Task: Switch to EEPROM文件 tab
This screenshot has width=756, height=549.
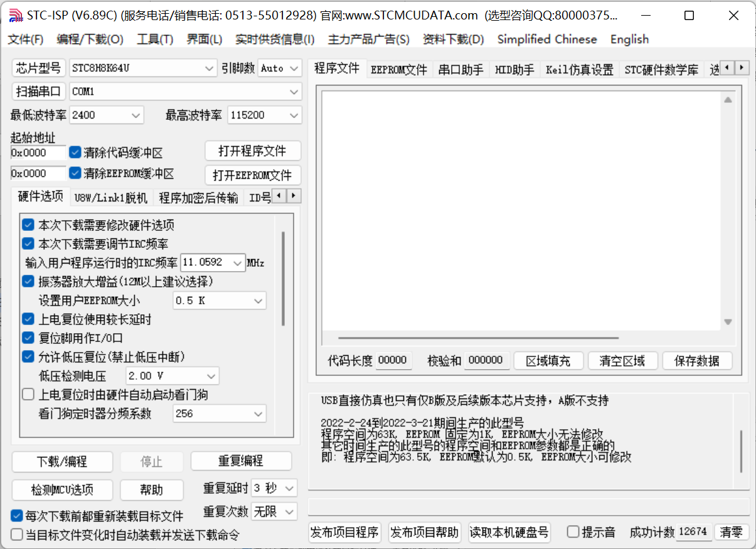Action: click(x=399, y=70)
